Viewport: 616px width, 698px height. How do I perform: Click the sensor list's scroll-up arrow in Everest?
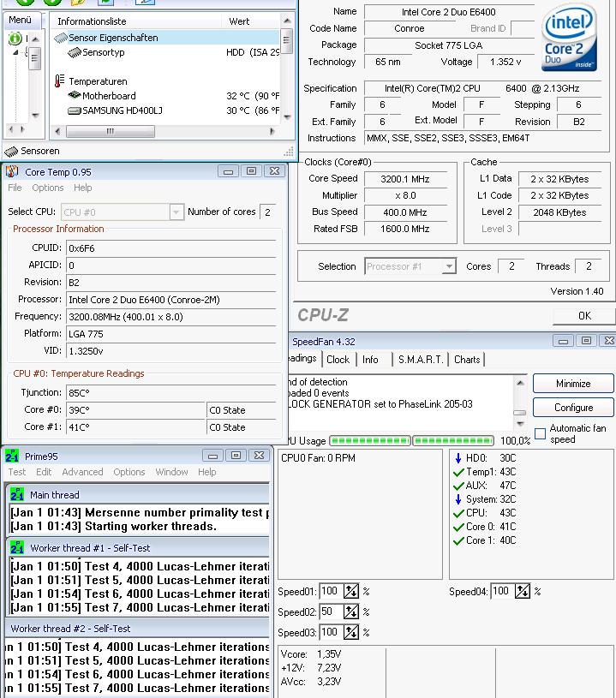[x=287, y=21]
